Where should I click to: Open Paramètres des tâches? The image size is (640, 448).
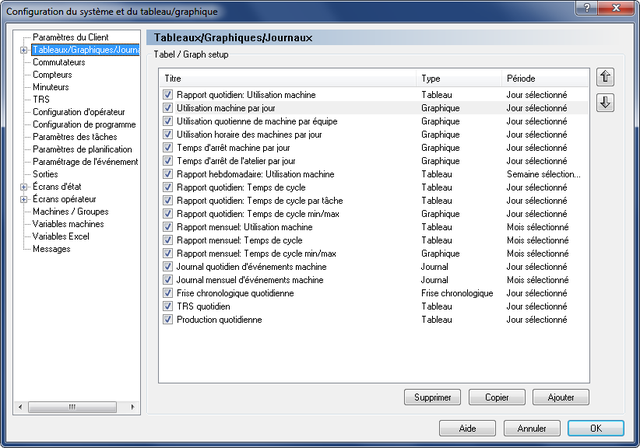pos(75,137)
